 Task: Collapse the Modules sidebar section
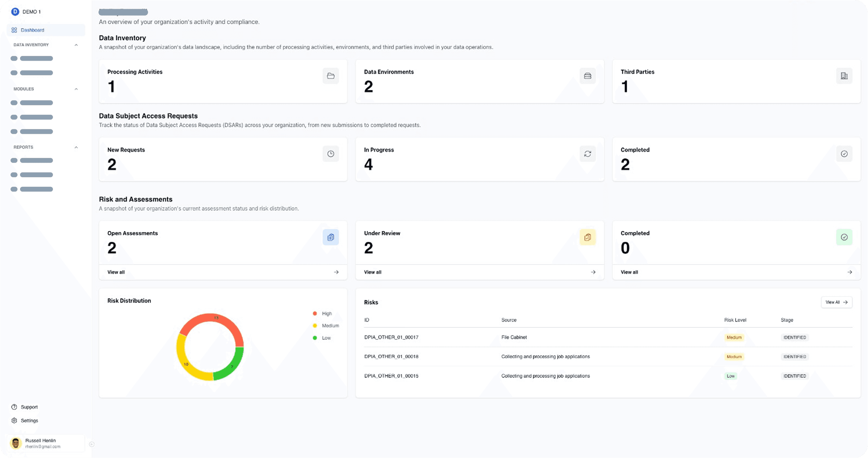76,89
